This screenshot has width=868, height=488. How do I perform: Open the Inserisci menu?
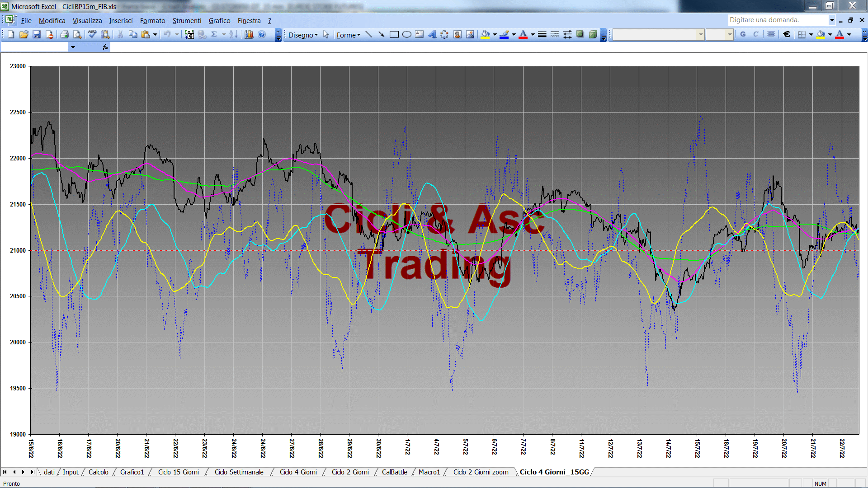[121, 21]
